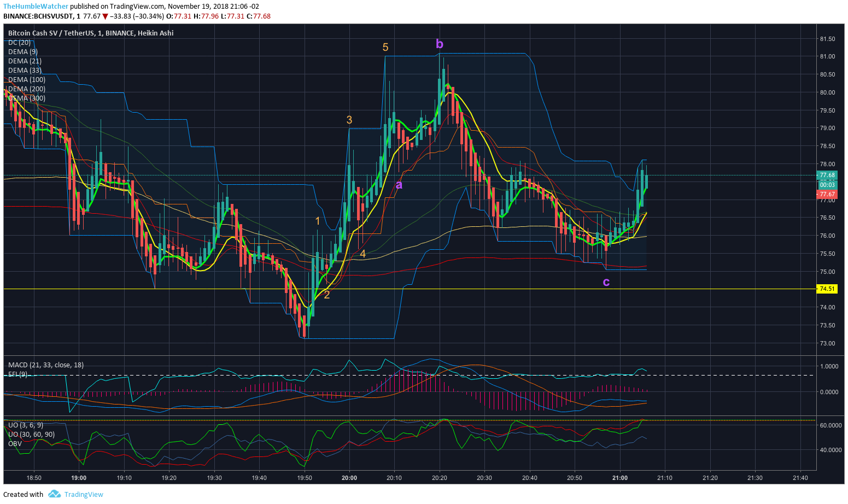Click the 1.0000 MACD scale label

[x=829, y=367]
